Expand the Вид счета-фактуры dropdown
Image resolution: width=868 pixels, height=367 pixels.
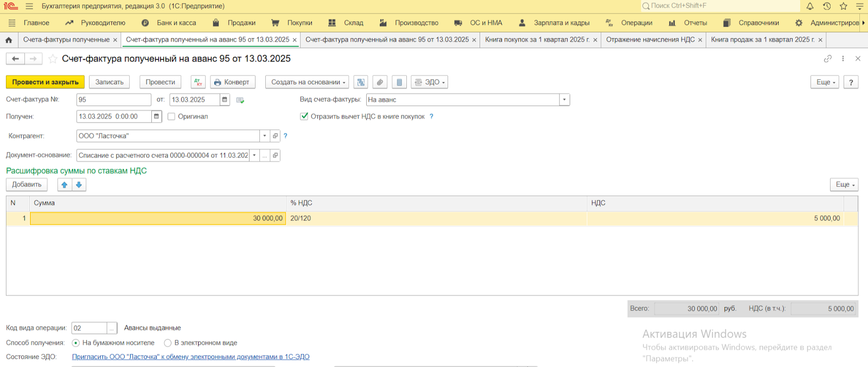[564, 100]
